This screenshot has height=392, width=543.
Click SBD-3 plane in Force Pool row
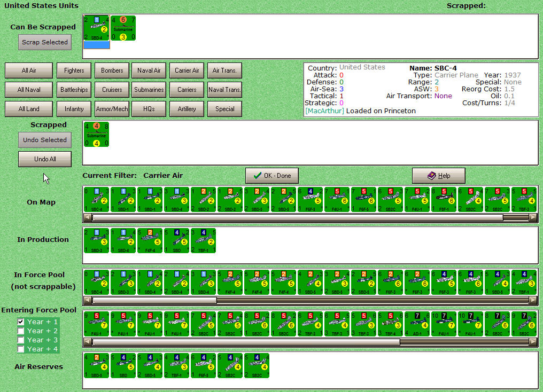(123, 283)
